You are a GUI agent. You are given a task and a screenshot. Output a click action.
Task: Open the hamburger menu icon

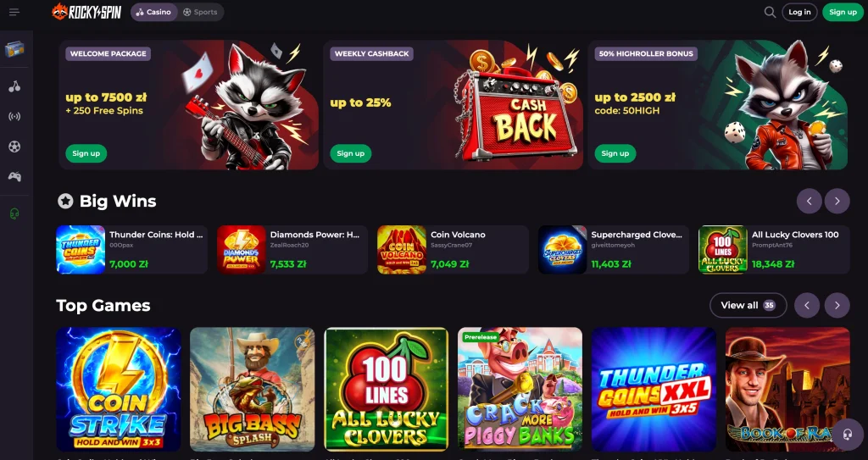[x=14, y=12]
